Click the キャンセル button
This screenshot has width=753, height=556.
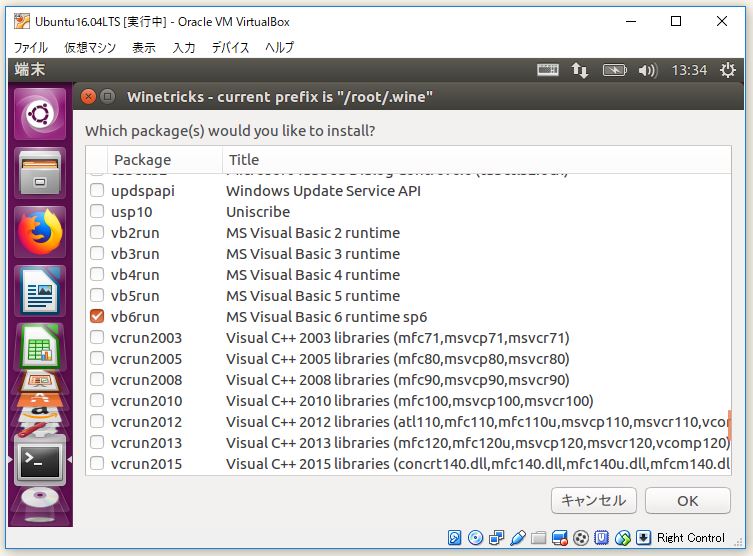click(594, 501)
